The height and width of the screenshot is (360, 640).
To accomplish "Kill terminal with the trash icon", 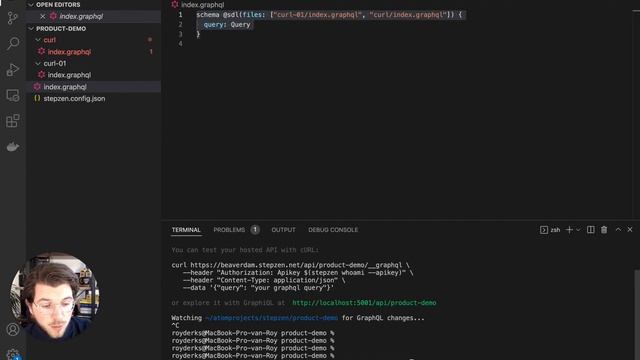I will click(x=604, y=230).
